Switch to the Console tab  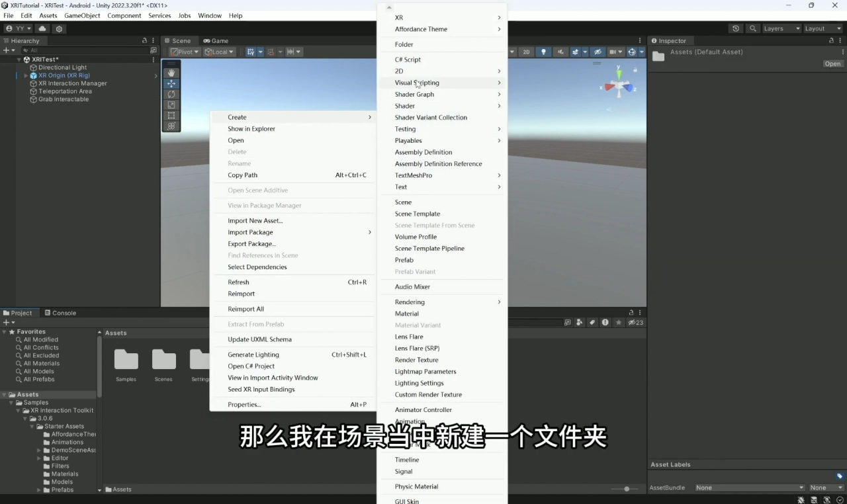(60, 313)
